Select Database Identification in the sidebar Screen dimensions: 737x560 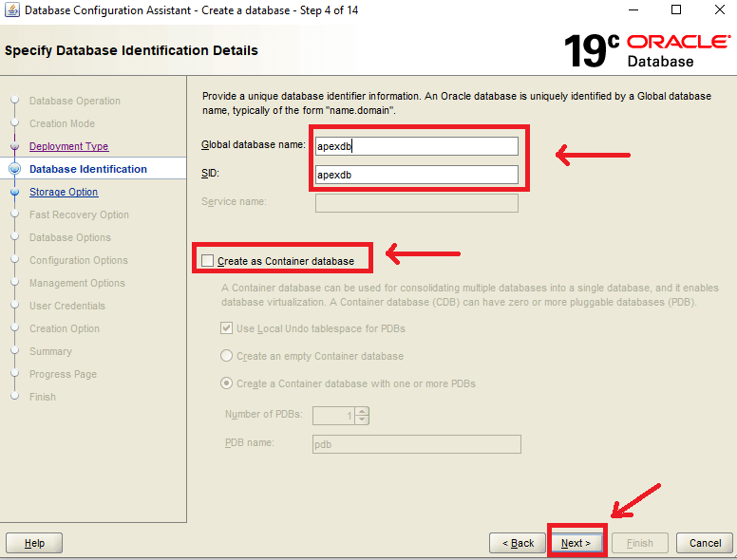click(87, 169)
